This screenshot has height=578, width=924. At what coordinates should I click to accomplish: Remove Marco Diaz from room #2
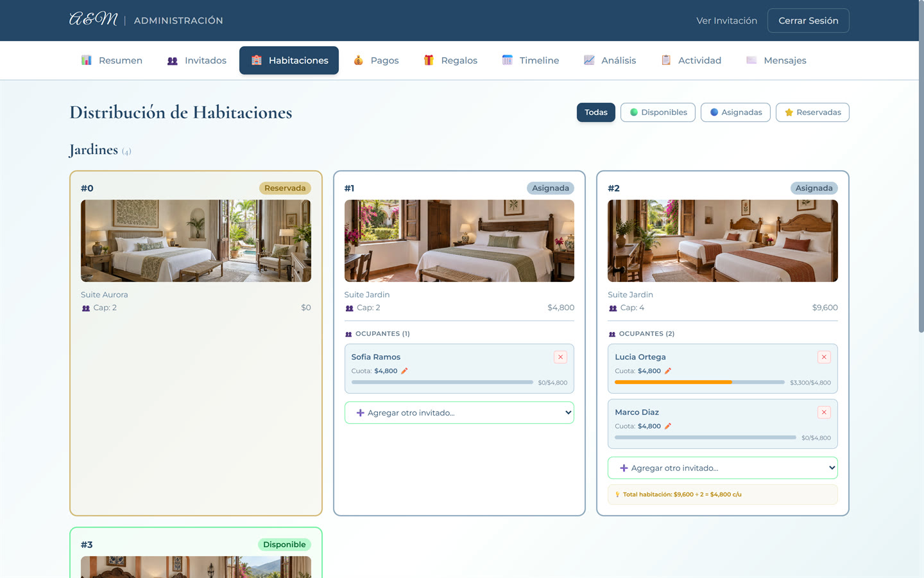point(825,412)
